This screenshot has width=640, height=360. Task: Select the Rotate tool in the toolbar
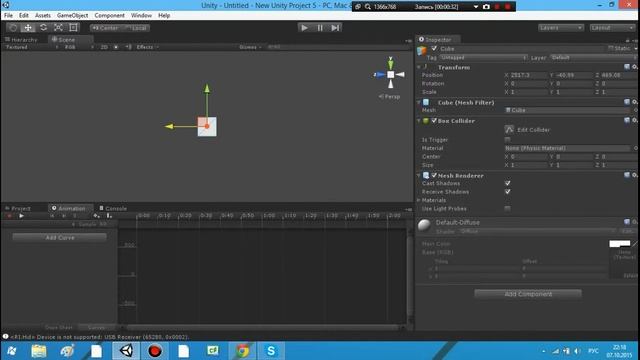coord(43,28)
